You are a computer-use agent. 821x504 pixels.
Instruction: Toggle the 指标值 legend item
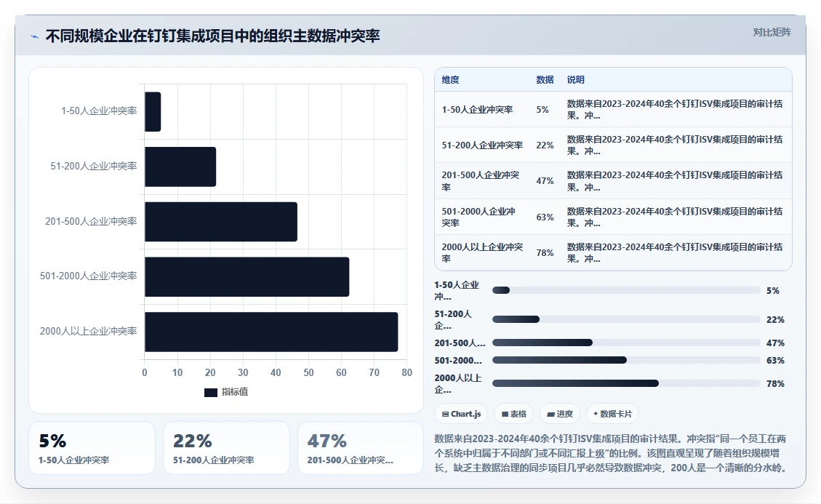[x=226, y=392]
